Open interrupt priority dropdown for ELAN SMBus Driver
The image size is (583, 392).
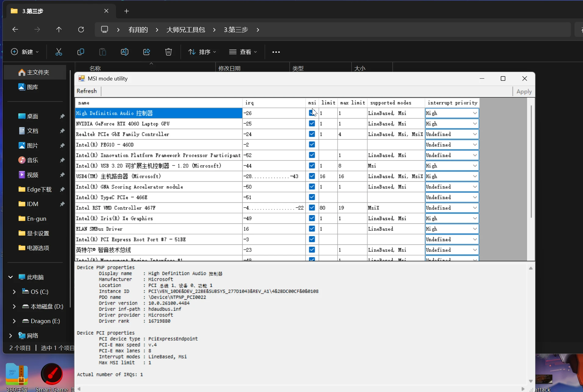tap(475, 229)
